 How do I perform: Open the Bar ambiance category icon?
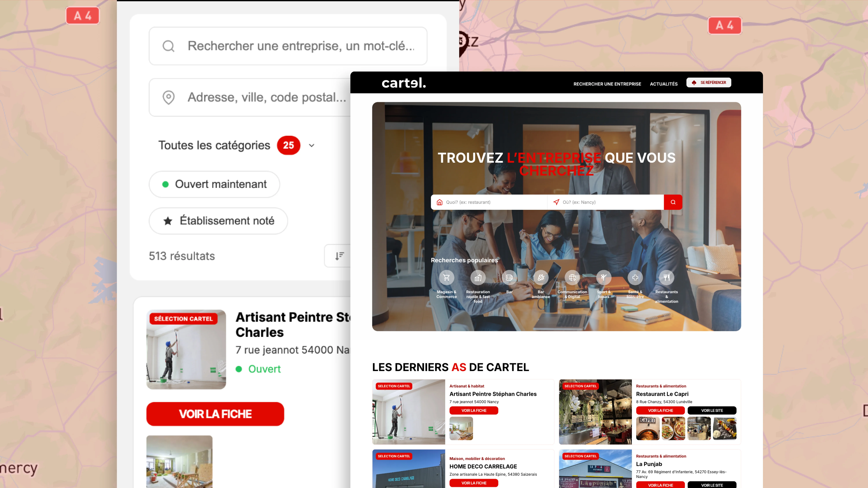click(541, 277)
